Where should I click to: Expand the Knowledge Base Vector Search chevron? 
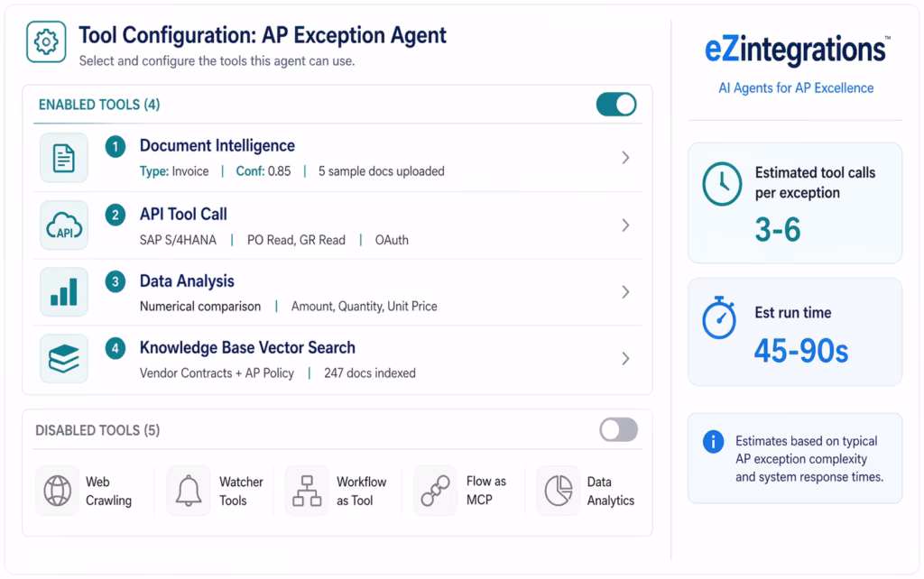(x=626, y=359)
